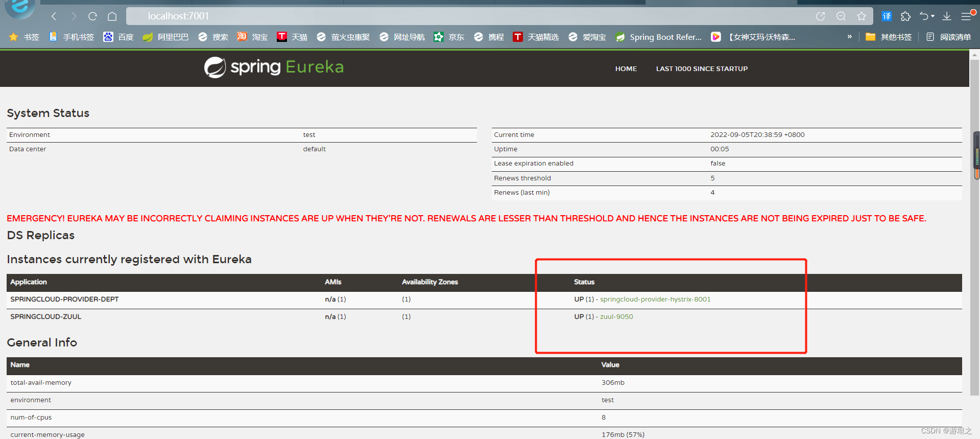Bookmark this page with the star icon
980x439 pixels.
point(862,16)
